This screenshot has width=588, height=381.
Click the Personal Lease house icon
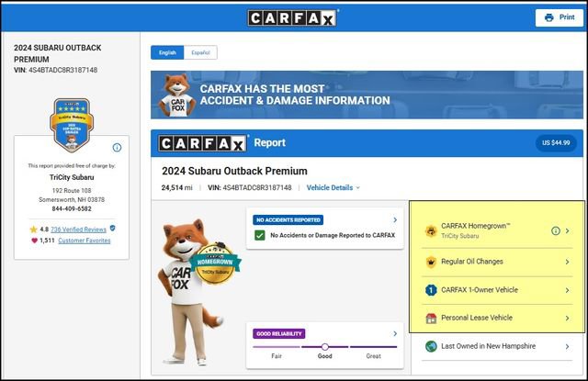pyautogui.click(x=431, y=318)
